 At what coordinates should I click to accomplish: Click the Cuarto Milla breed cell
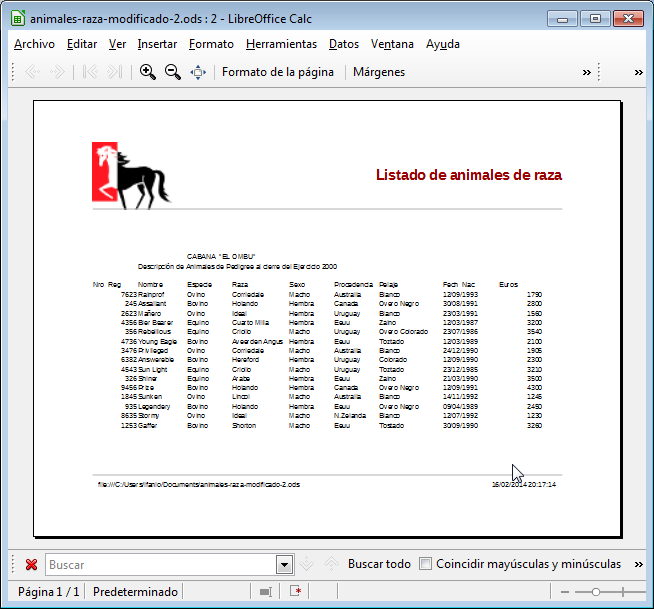coord(250,322)
